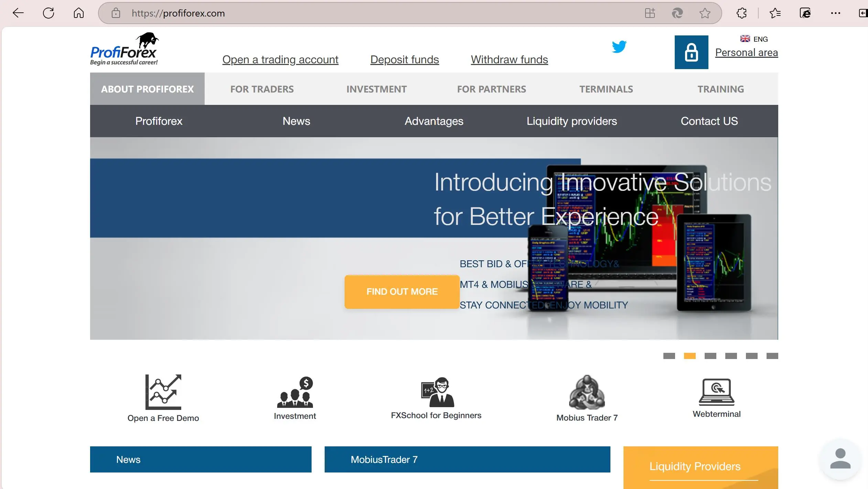
Task: Open the Liquidity providers submenu item
Action: pos(572,121)
